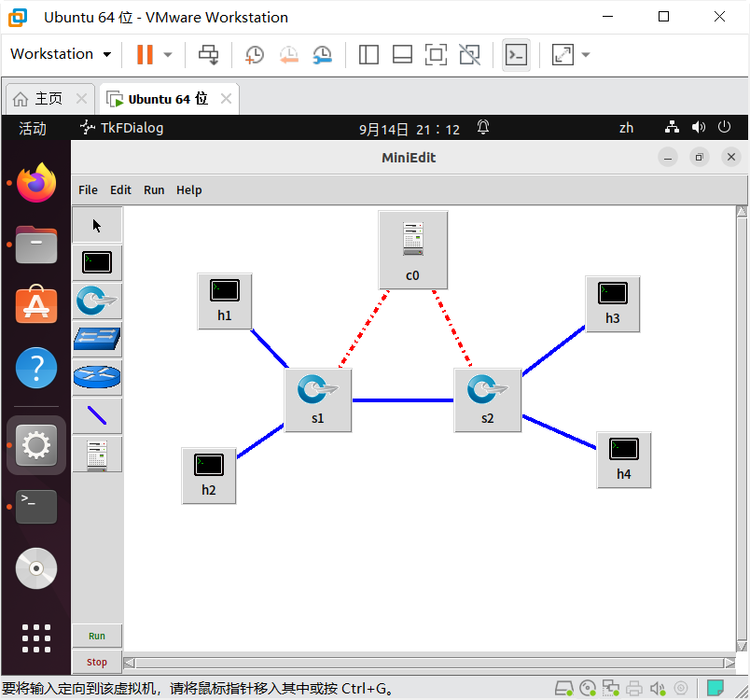Open the zh input source menu
The width and height of the screenshot is (750, 700).
pos(627,128)
